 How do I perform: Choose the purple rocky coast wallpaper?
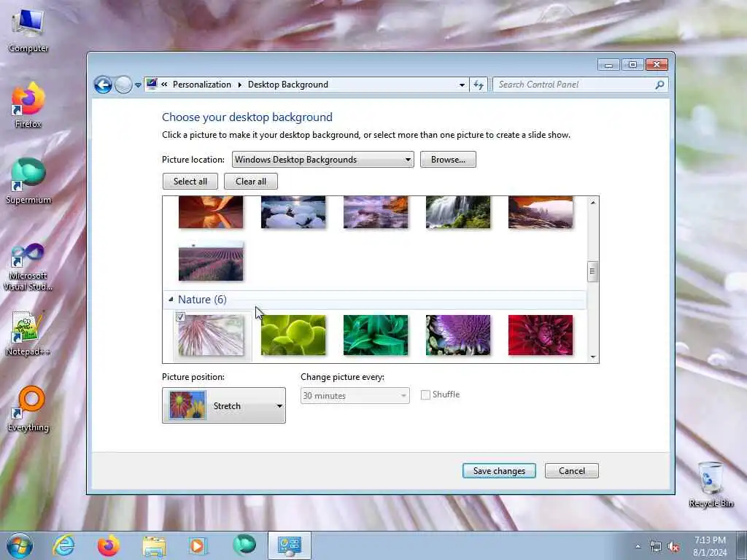point(376,212)
